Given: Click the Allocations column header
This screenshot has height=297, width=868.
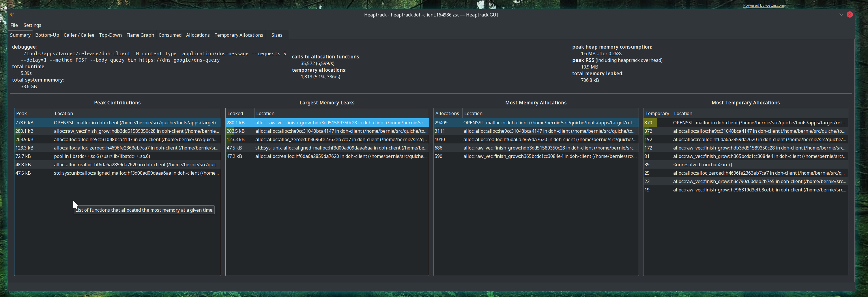Looking at the screenshot, I should (x=447, y=113).
